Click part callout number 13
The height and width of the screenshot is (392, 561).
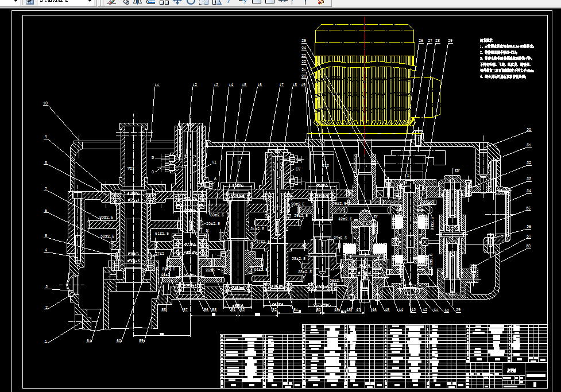[x=216, y=85]
